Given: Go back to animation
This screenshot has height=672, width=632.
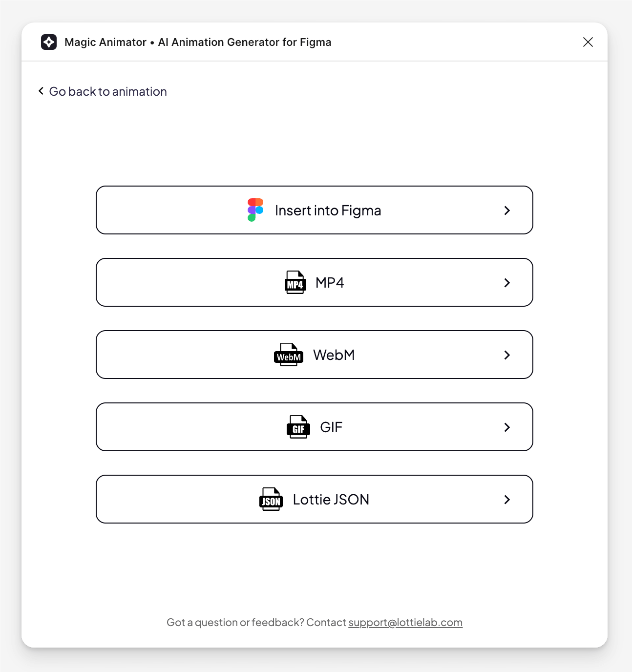Looking at the screenshot, I should coord(108,92).
